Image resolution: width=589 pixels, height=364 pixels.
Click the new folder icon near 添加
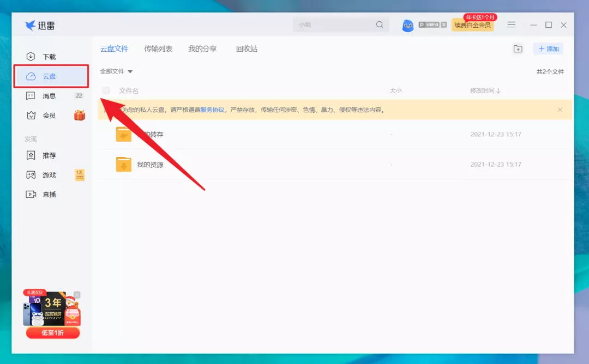(518, 48)
